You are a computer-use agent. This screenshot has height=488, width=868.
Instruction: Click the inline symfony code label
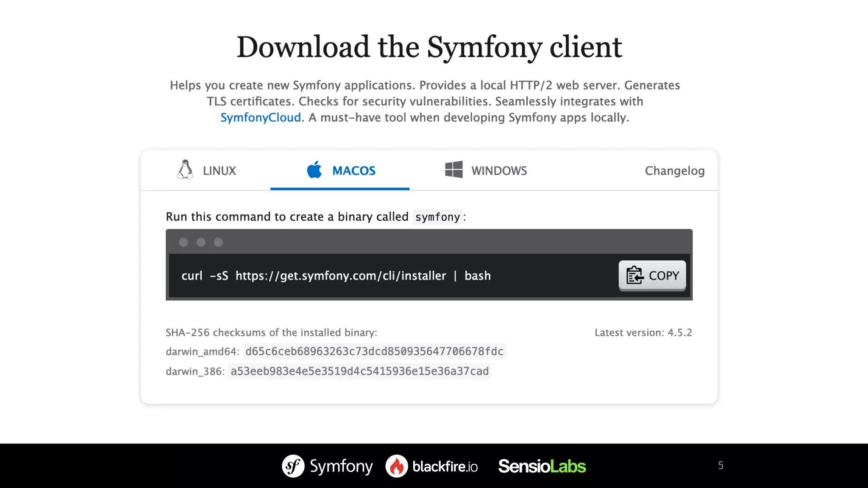(x=437, y=217)
